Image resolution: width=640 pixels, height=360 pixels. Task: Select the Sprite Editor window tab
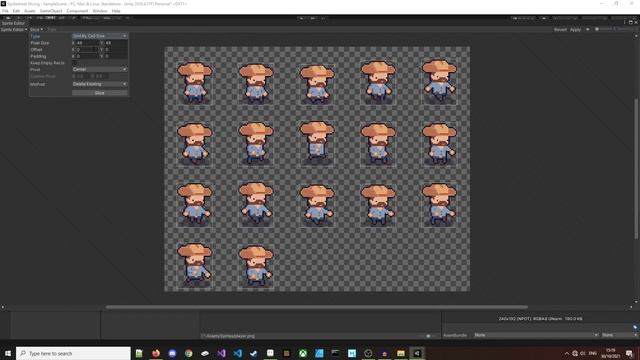click(13, 23)
